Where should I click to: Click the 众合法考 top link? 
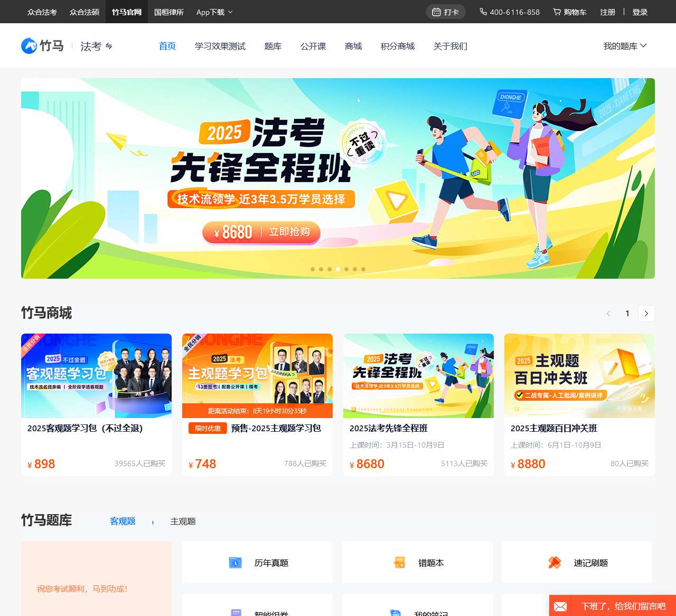click(x=42, y=12)
